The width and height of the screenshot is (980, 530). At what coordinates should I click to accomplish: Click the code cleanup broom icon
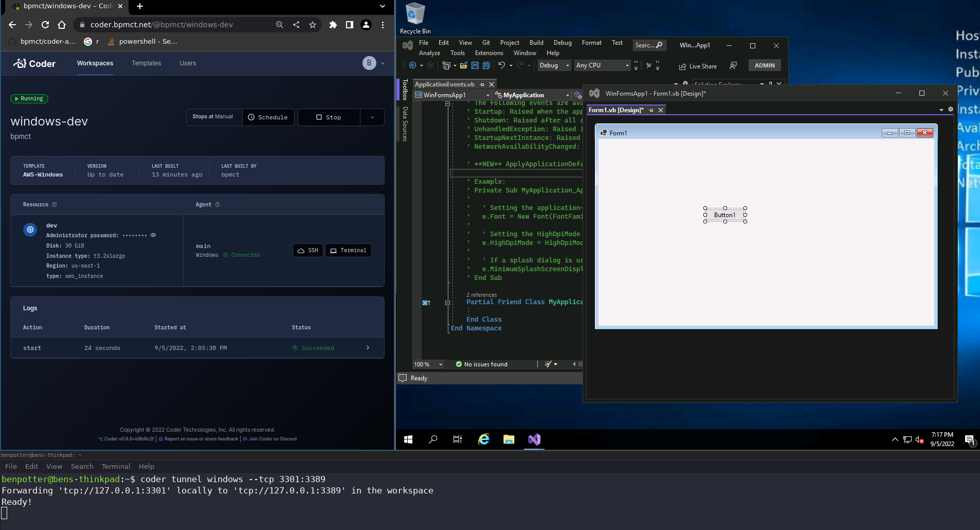[549, 364]
